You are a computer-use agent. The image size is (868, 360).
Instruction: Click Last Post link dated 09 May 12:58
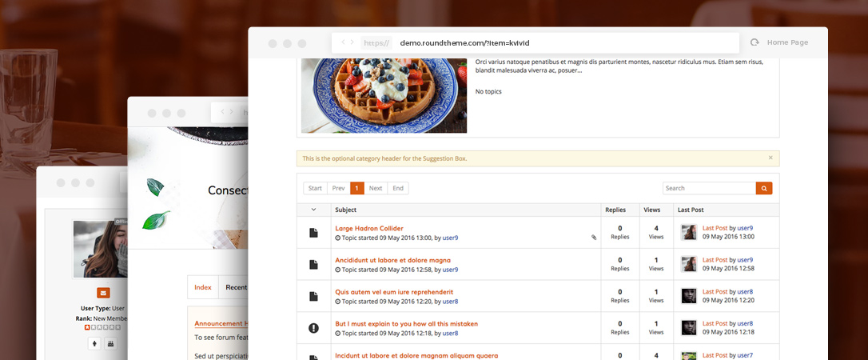tap(715, 260)
